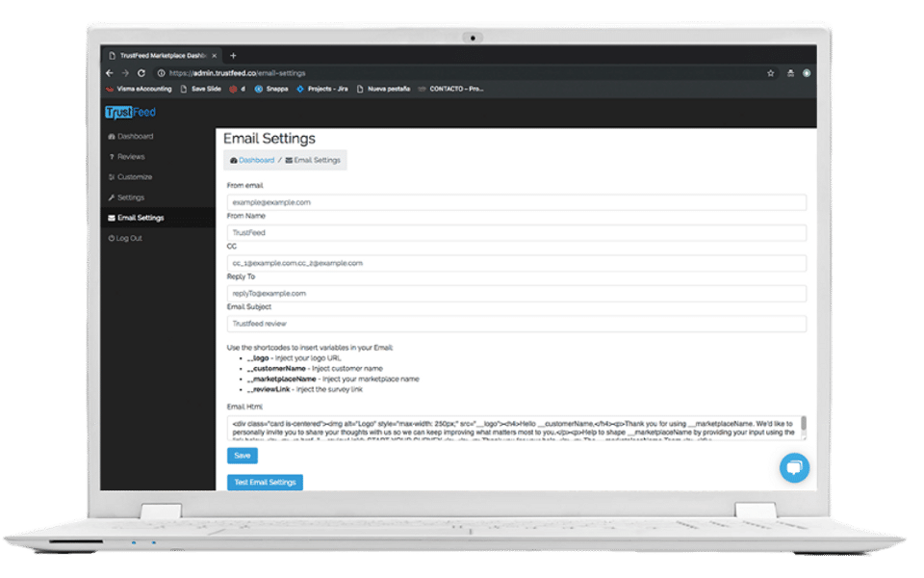924x578 pixels.
Task: Open the chat widget bubble
Action: pyautogui.click(x=794, y=468)
